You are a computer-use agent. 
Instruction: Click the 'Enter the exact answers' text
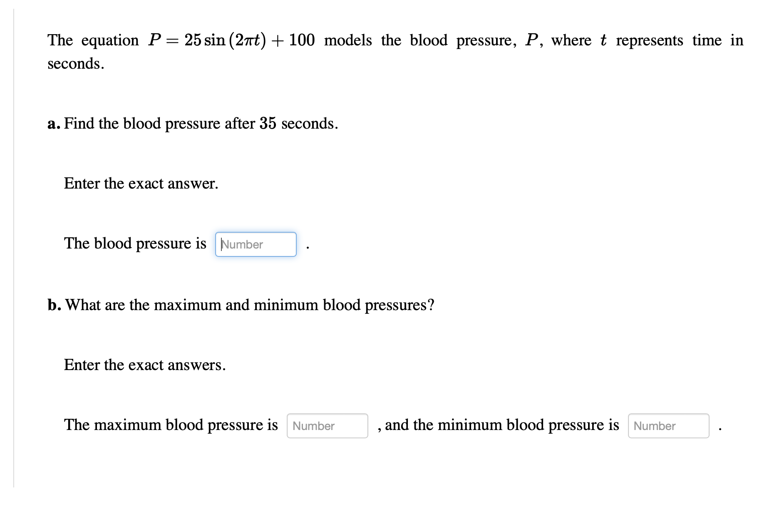[145, 365]
